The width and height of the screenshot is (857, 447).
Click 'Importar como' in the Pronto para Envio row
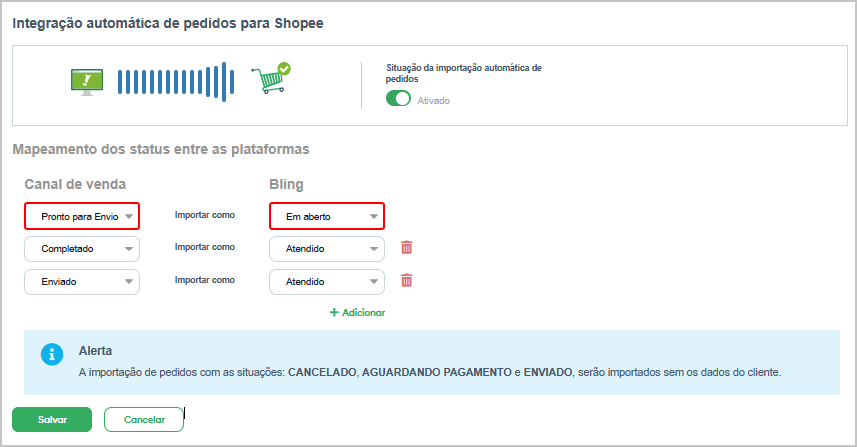(204, 215)
